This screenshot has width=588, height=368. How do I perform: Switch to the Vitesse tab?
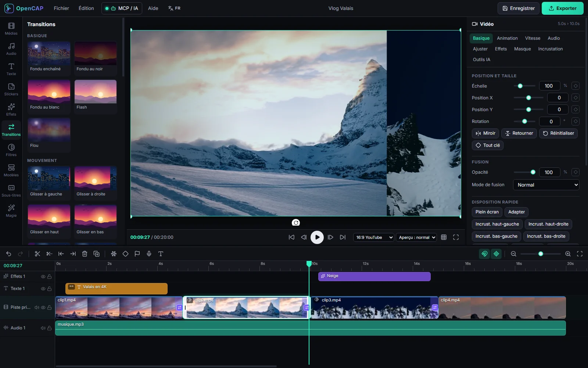pos(533,38)
